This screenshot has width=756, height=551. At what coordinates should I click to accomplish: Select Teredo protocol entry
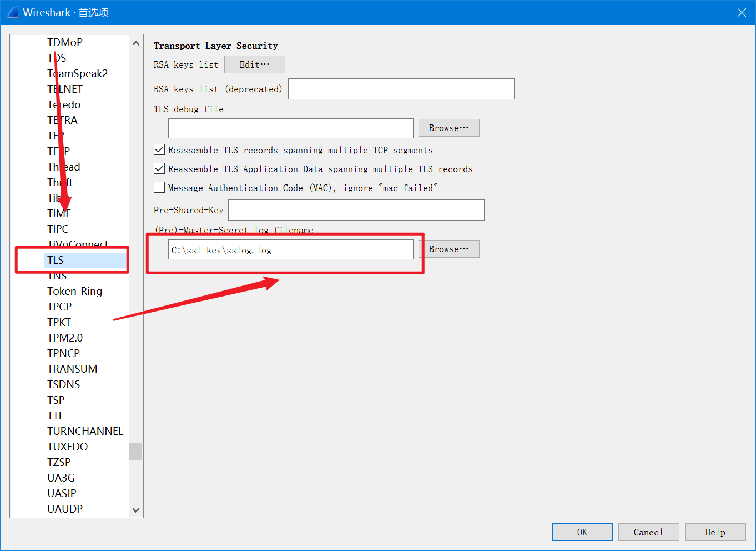pyautogui.click(x=64, y=104)
